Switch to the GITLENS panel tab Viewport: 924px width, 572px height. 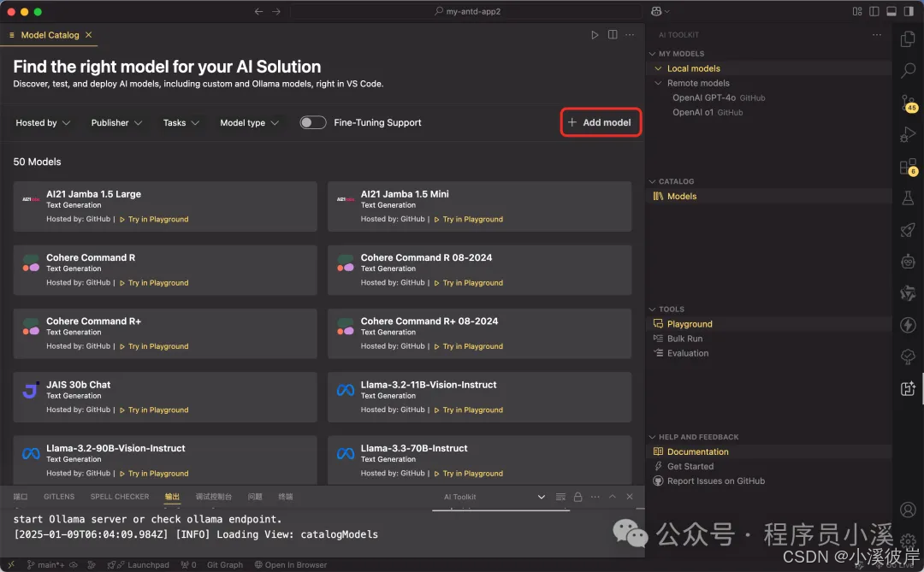(58, 497)
